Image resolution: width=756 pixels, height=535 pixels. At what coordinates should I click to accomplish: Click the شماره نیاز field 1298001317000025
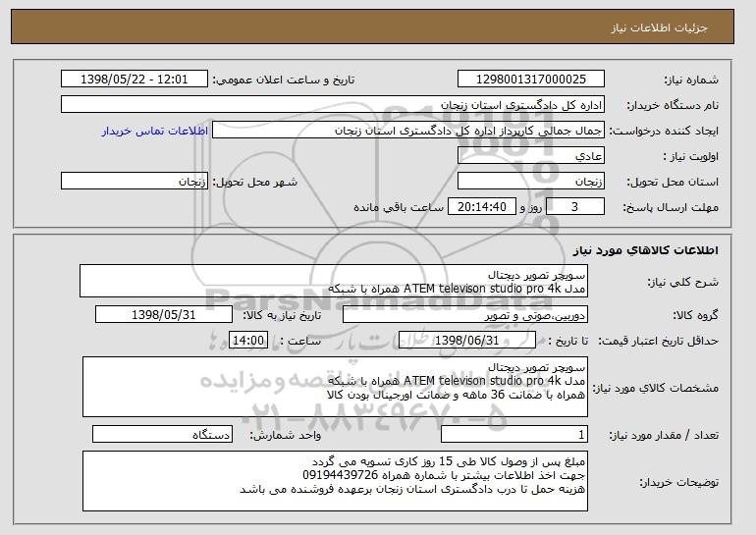(531, 80)
